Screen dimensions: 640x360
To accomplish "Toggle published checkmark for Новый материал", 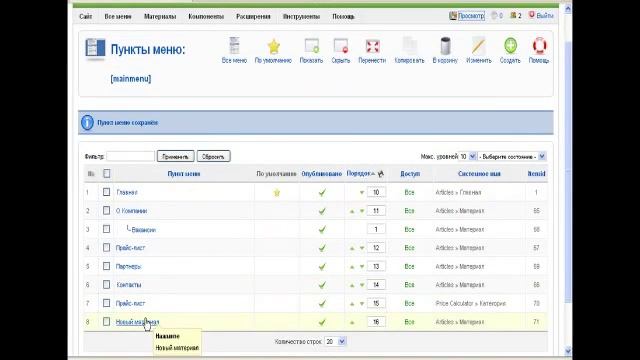I will (322, 322).
